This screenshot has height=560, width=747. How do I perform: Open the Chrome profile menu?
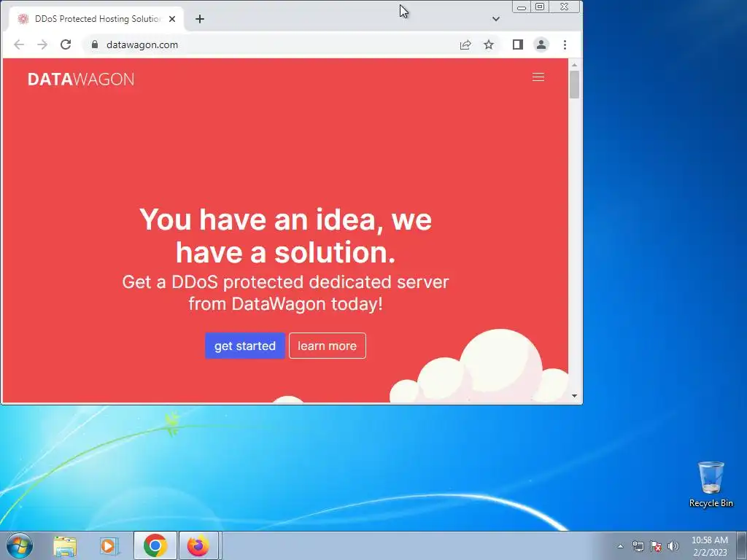[x=541, y=44]
